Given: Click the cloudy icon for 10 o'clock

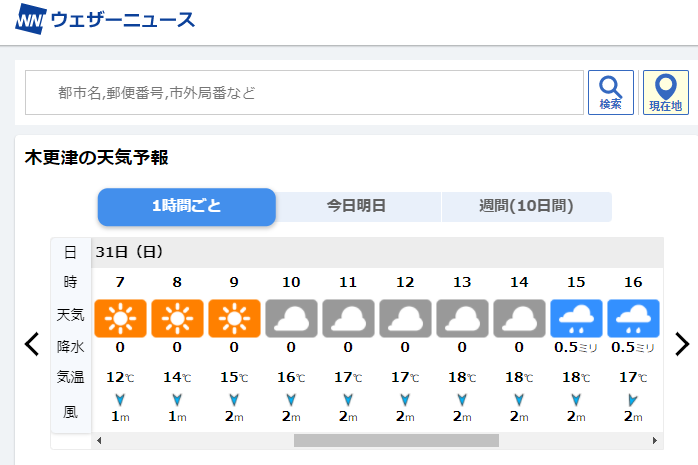Looking at the screenshot, I should click(291, 318).
